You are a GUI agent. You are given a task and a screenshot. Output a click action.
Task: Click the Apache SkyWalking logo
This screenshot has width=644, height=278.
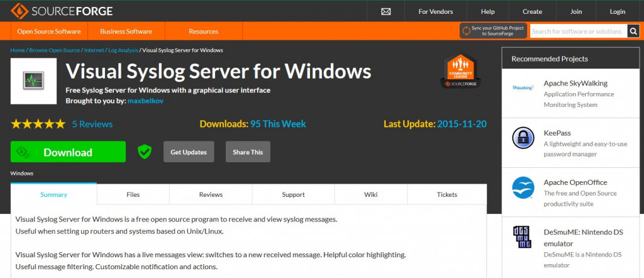(523, 87)
